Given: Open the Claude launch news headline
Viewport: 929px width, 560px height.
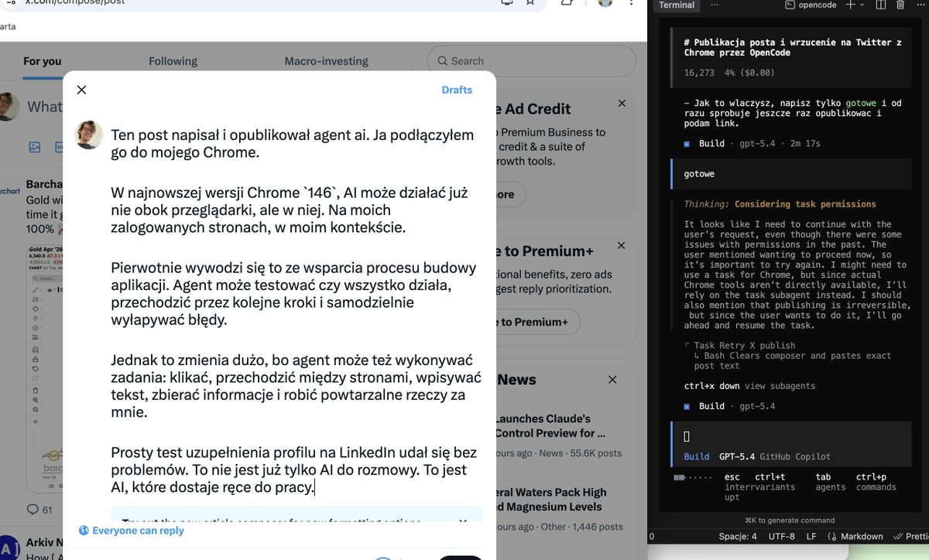Looking at the screenshot, I should [550, 426].
